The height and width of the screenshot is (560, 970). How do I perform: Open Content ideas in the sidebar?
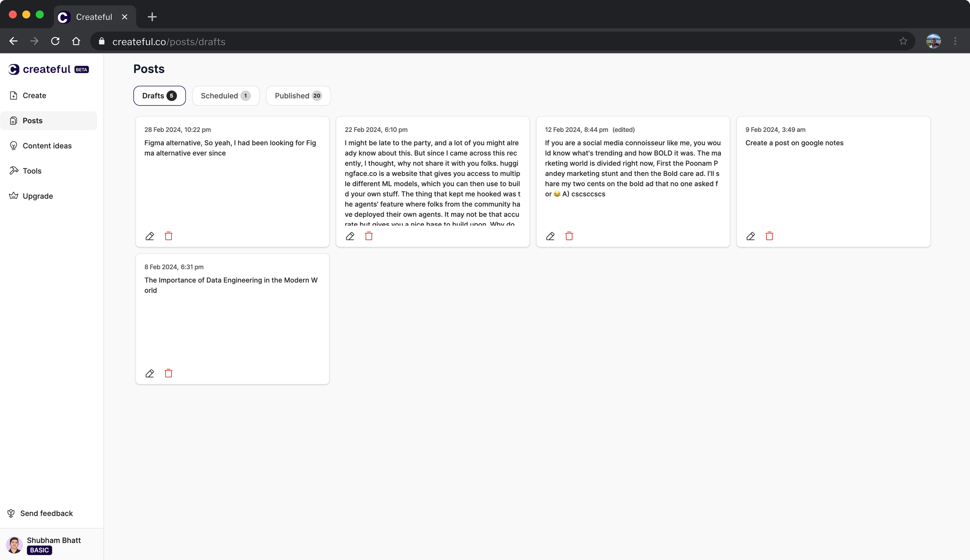(x=49, y=146)
